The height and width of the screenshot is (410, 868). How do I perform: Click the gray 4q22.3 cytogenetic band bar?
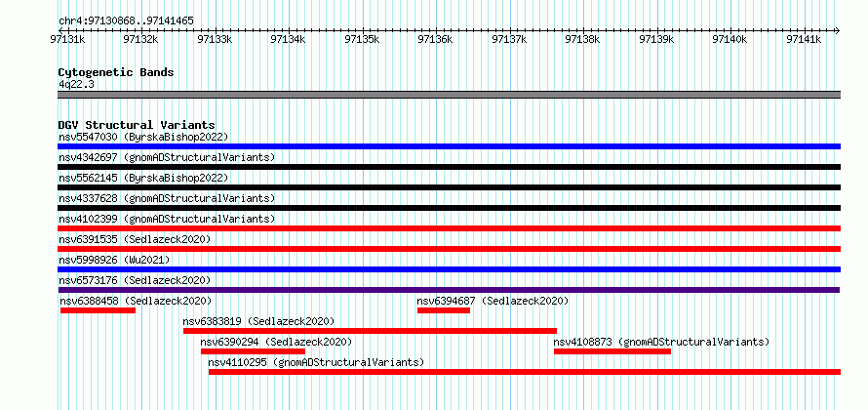[x=449, y=95]
